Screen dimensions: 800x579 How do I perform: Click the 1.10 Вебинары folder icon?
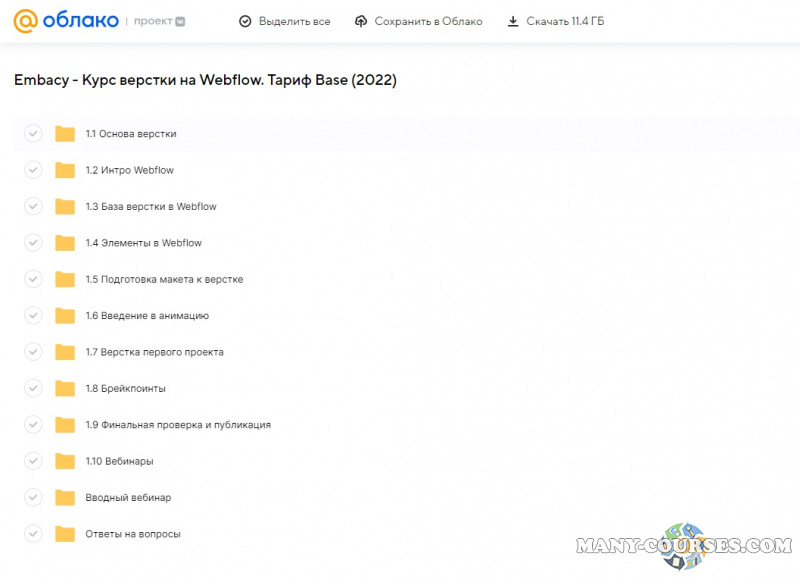[x=65, y=461]
